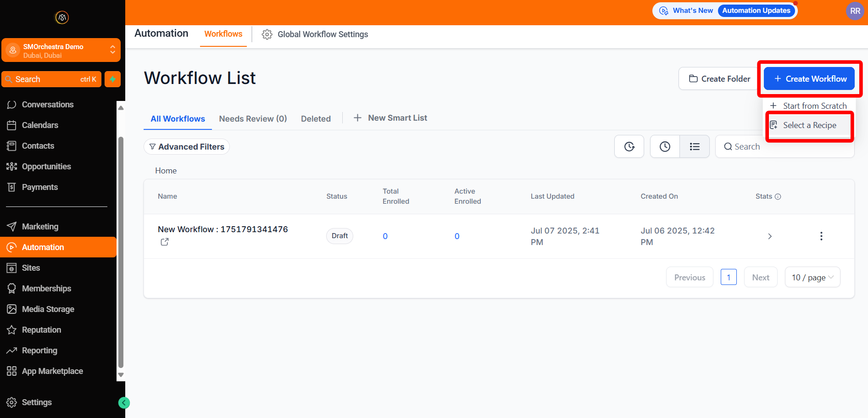The height and width of the screenshot is (418, 868).
Task: Click the pie-clock icon button beside view toggles
Action: [x=629, y=146]
